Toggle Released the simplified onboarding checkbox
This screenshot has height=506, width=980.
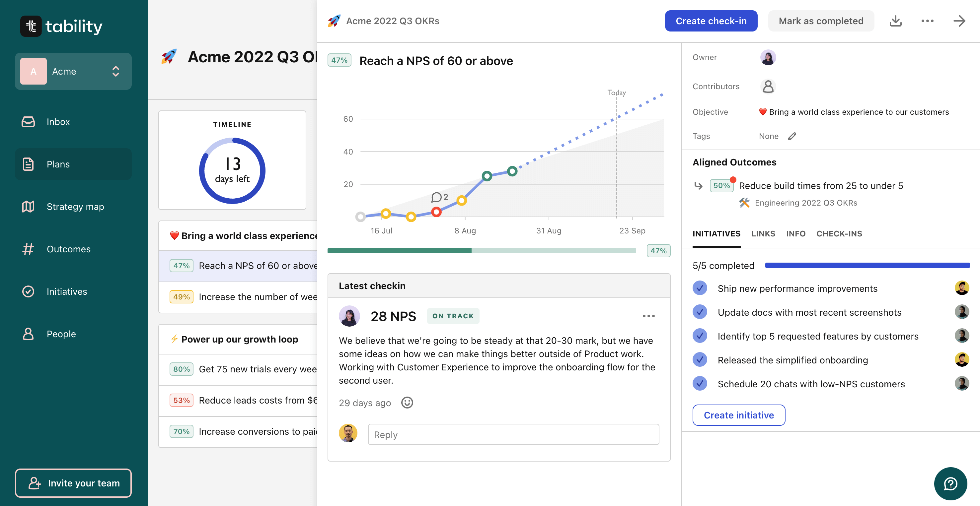tap(700, 360)
